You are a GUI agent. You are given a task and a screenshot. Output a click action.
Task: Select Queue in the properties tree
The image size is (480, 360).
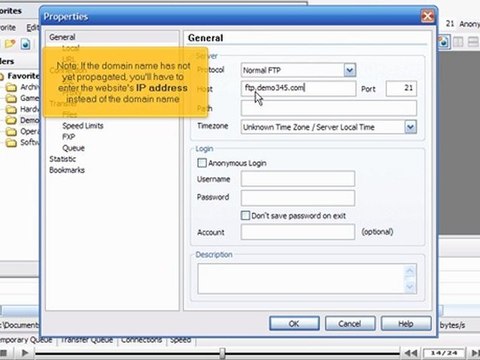coord(73,148)
